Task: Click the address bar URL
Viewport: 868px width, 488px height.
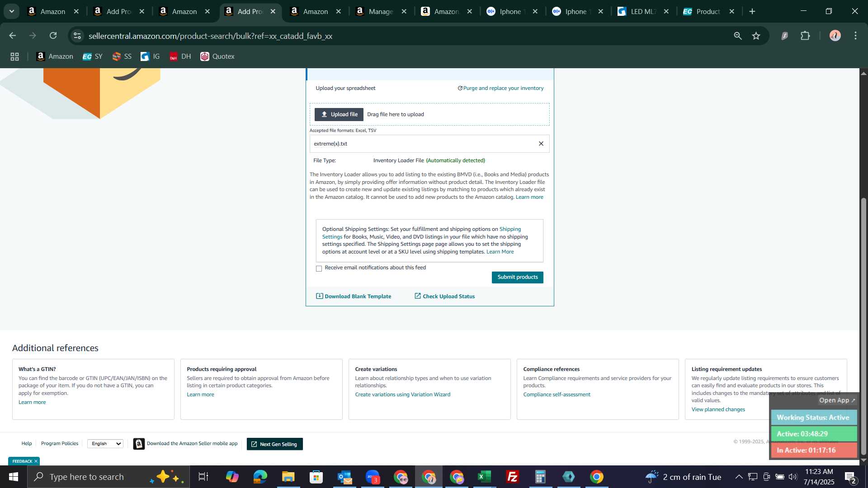Action: [210, 36]
